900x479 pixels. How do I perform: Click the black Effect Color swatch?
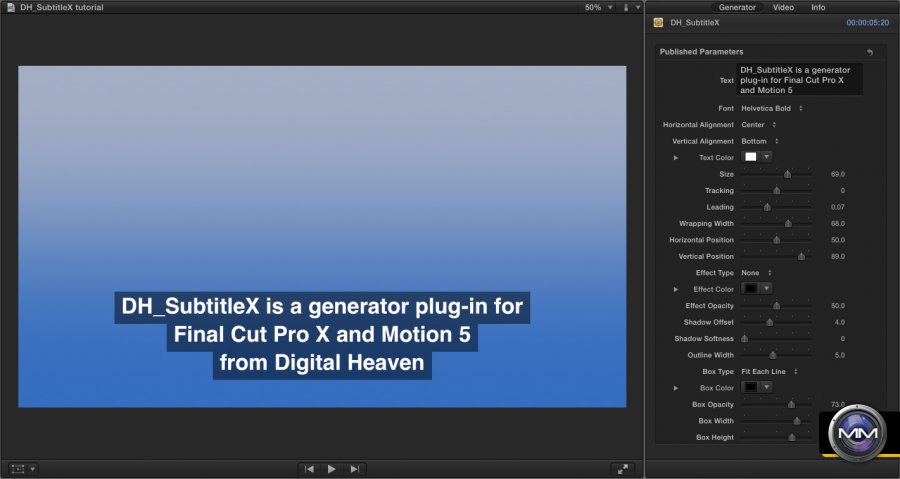click(751, 289)
